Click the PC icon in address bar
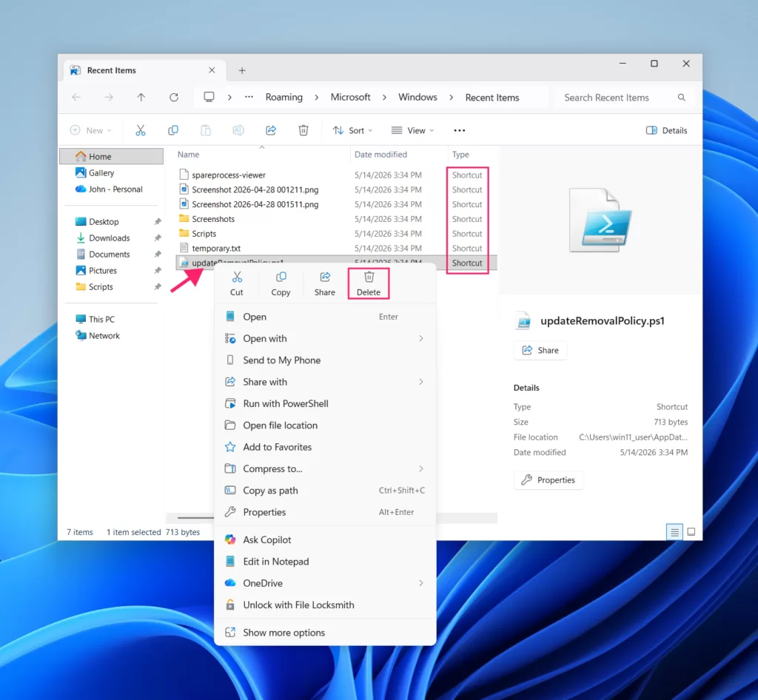758x700 pixels. coord(209,97)
